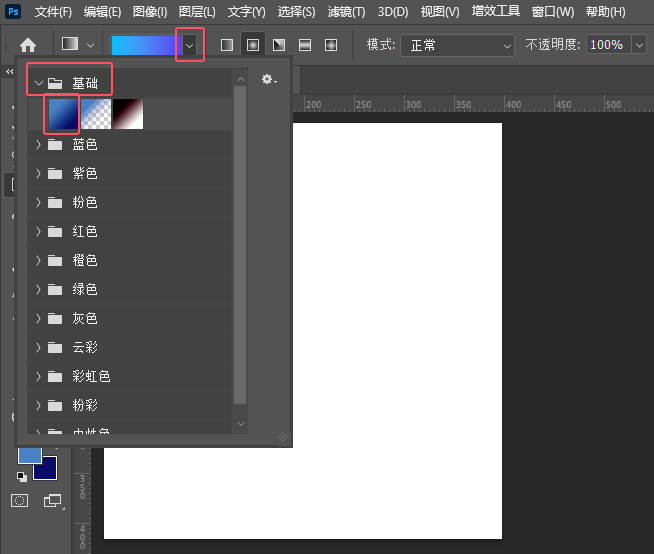This screenshot has height=554, width=654.
Task: Expand the 橙色 gradient folder
Action: [38, 260]
